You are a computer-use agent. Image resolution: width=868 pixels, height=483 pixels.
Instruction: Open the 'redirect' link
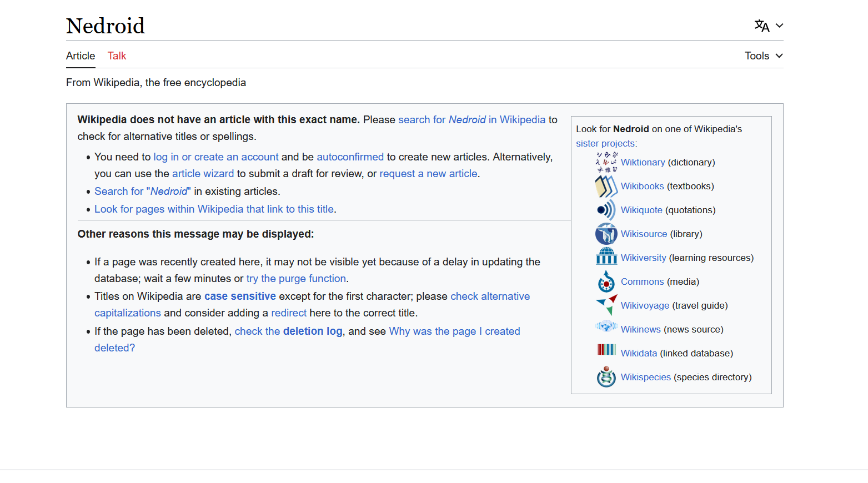pos(289,313)
